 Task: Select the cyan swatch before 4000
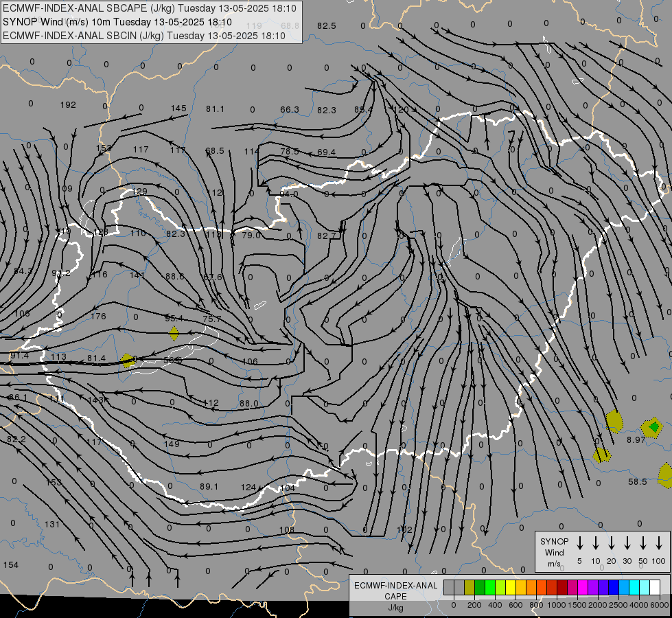tap(634, 587)
